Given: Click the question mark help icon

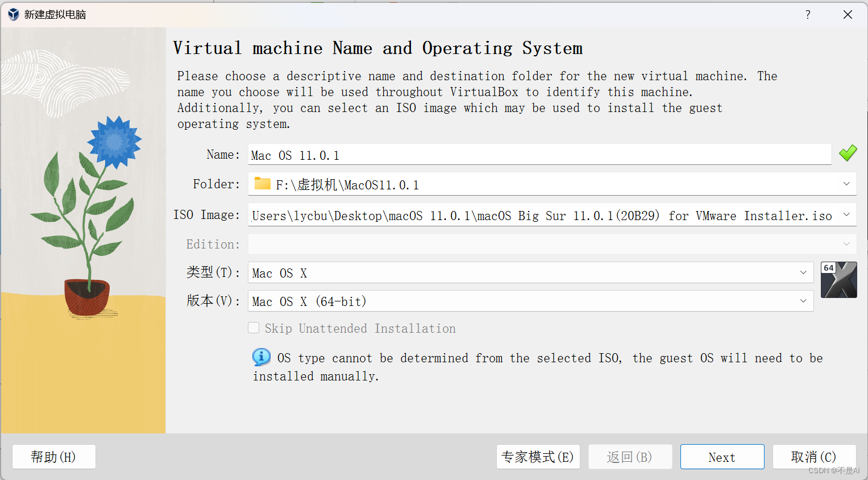Looking at the screenshot, I should pyautogui.click(x=808, y=15).
